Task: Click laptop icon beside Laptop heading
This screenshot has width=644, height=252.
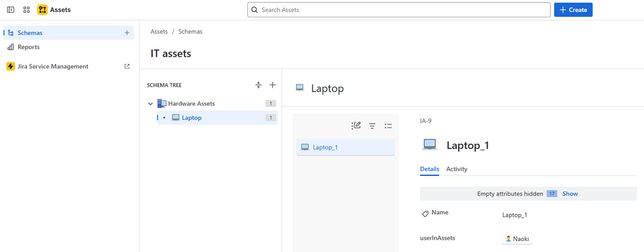Action: (x=300, y=88)
